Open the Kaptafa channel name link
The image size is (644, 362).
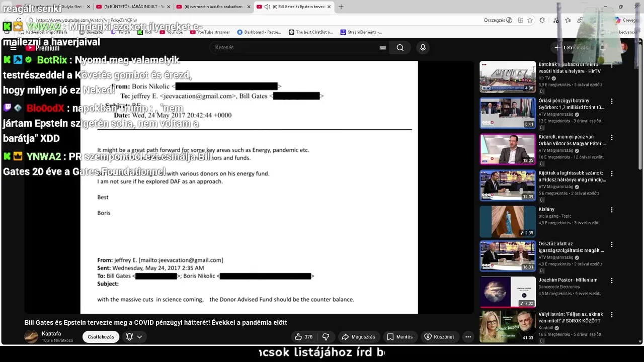[x=51, y=334]
